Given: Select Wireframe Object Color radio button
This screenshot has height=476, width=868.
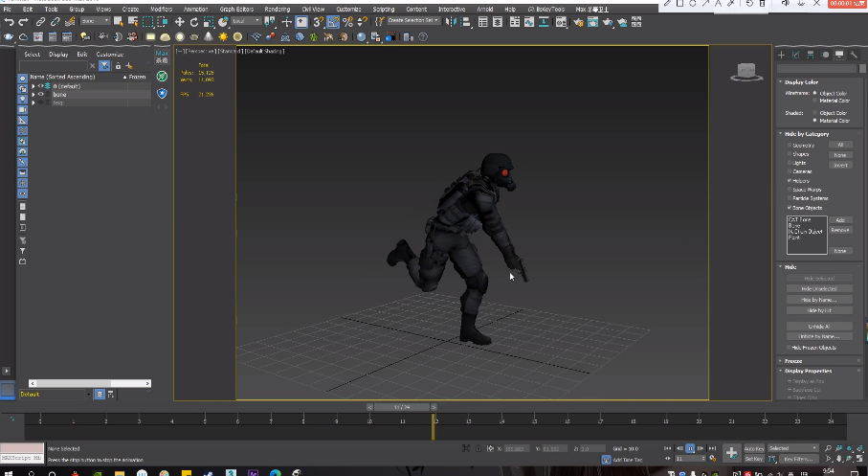Looking at the screenshot, I should coord(814,93).
